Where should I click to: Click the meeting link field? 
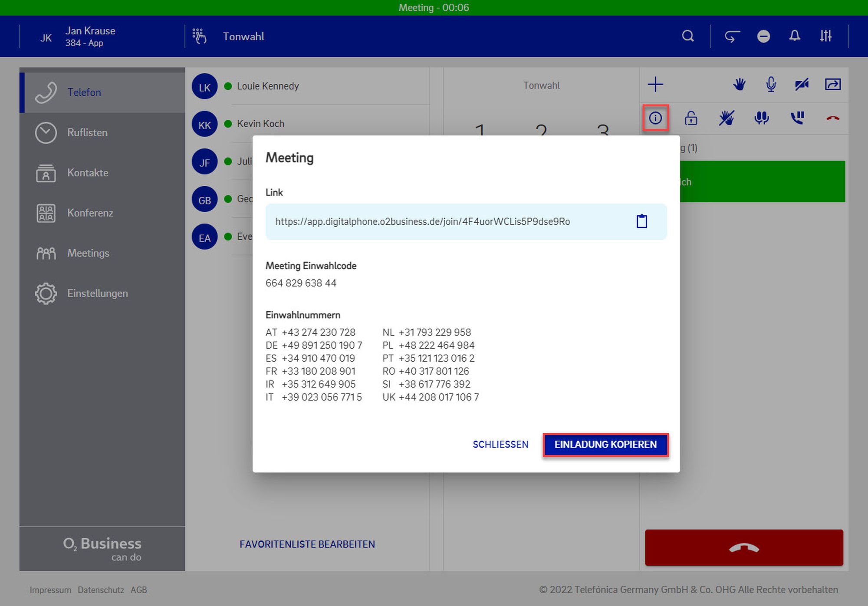tap(422, 222)
